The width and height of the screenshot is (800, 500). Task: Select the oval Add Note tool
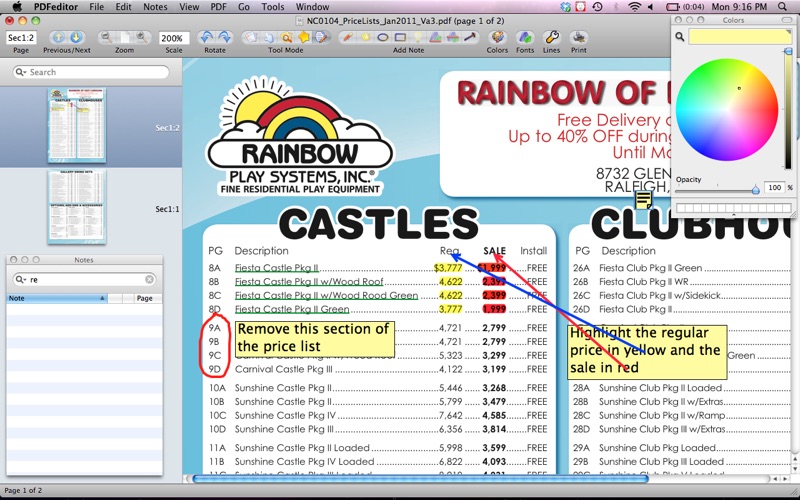tap(383, 37)
